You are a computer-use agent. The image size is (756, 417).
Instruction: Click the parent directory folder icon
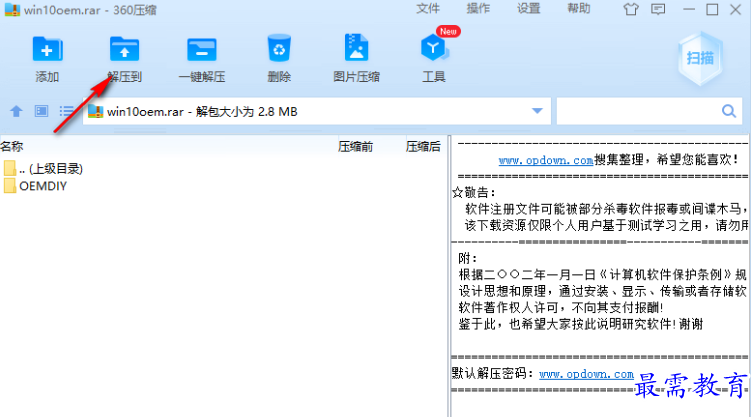[x=10, y=169]
